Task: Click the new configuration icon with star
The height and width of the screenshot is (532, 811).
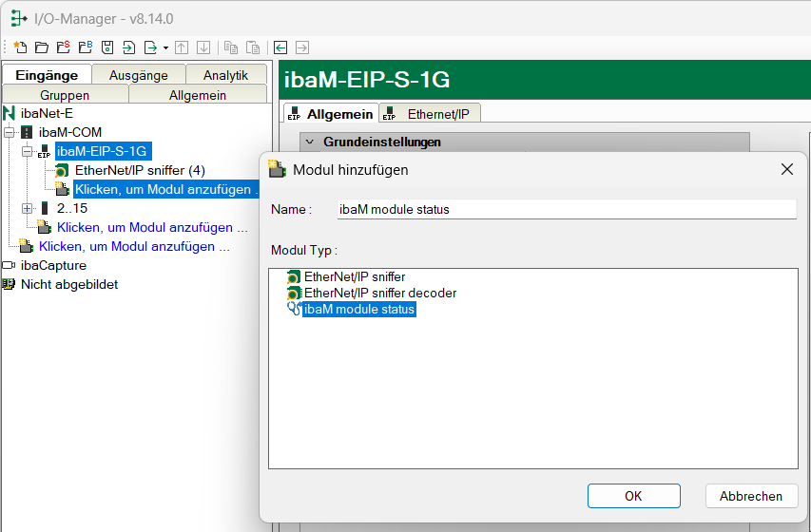Action: click(x=20, y=47)
